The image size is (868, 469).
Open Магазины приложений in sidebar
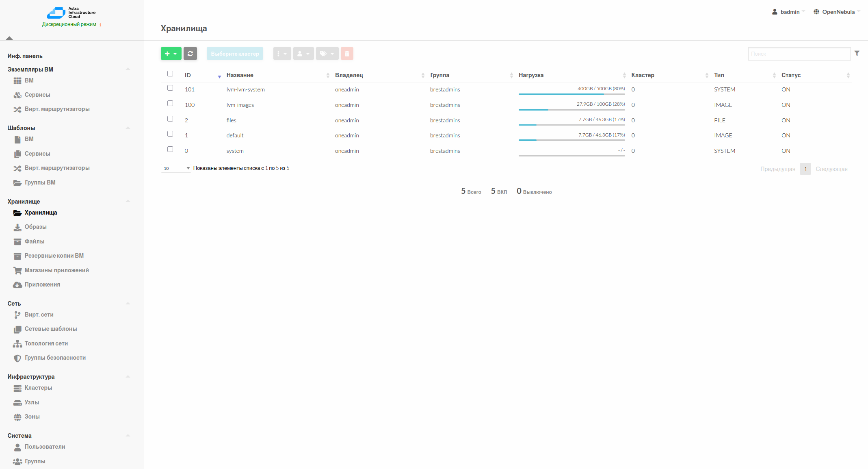click(56, 270)
